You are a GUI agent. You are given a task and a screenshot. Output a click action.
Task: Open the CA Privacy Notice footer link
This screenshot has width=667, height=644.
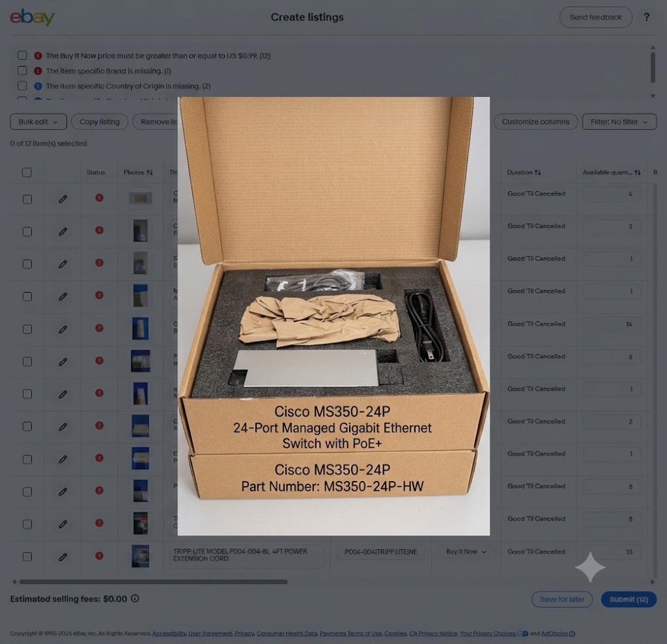pyautogui.click(x=433, y=634)
